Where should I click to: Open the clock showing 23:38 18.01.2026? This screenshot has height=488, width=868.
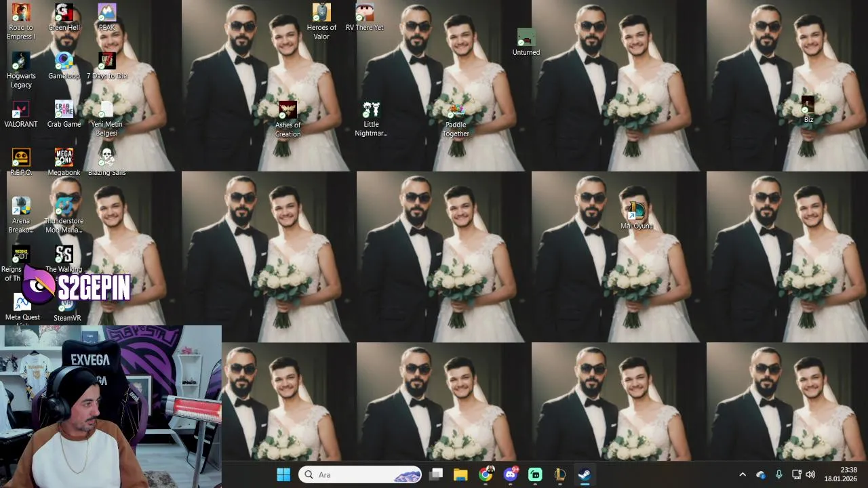841,474
